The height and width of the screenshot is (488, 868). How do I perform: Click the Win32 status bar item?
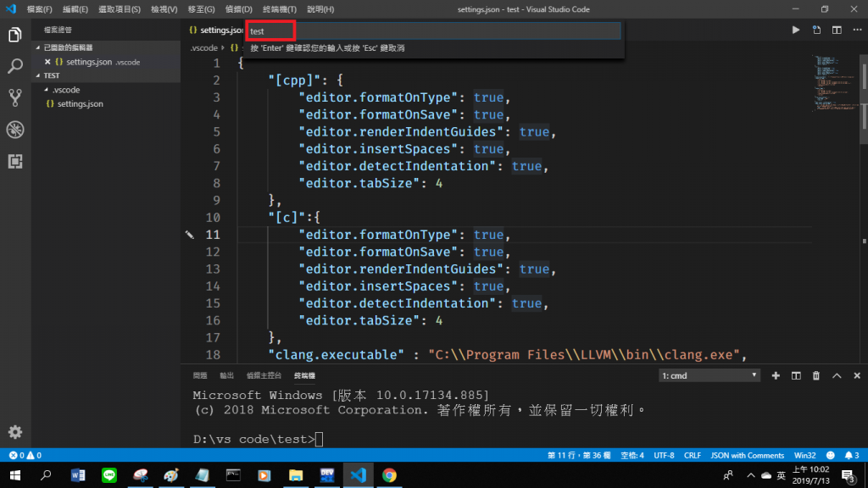(x=805, y=455)
